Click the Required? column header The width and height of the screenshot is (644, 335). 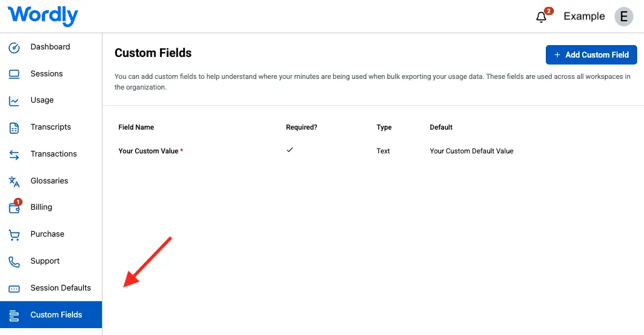click(301, 127)
